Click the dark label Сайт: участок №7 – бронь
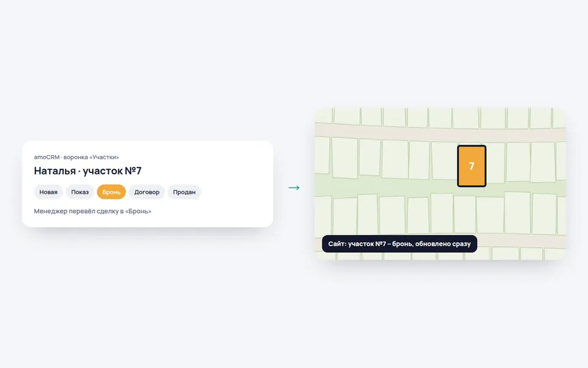 tap(399, 243)
